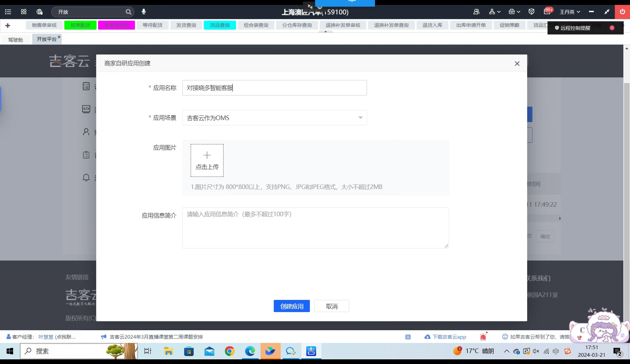Click the 应用名称 input field
The width and height of the screenshot is (630, 364).
click(x=275, y=88)
